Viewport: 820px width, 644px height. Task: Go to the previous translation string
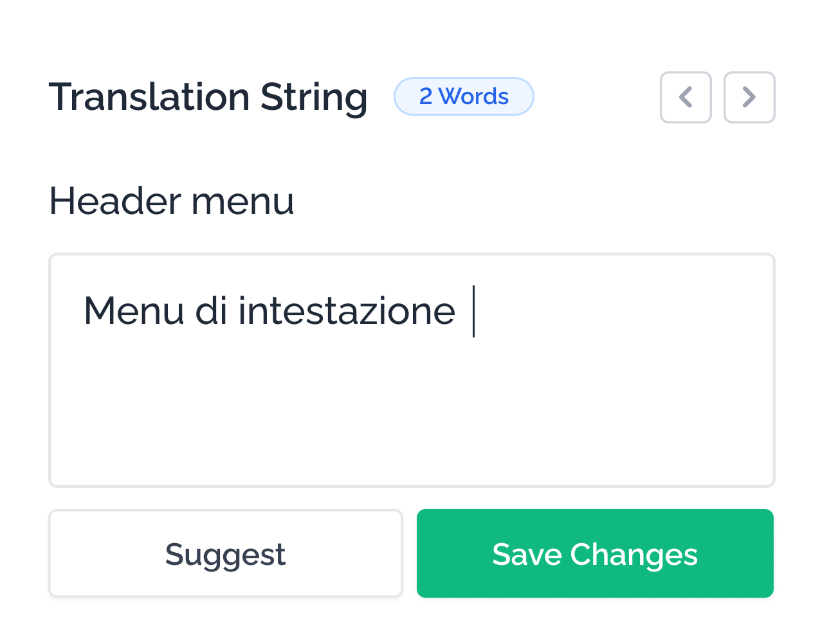(686, 97)
